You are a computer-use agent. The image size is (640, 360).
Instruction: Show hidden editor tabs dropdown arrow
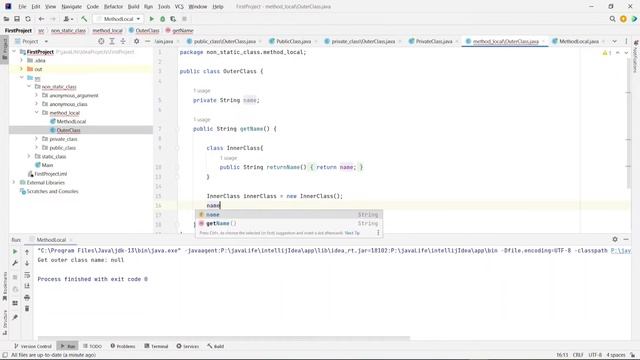click(614, 41)
